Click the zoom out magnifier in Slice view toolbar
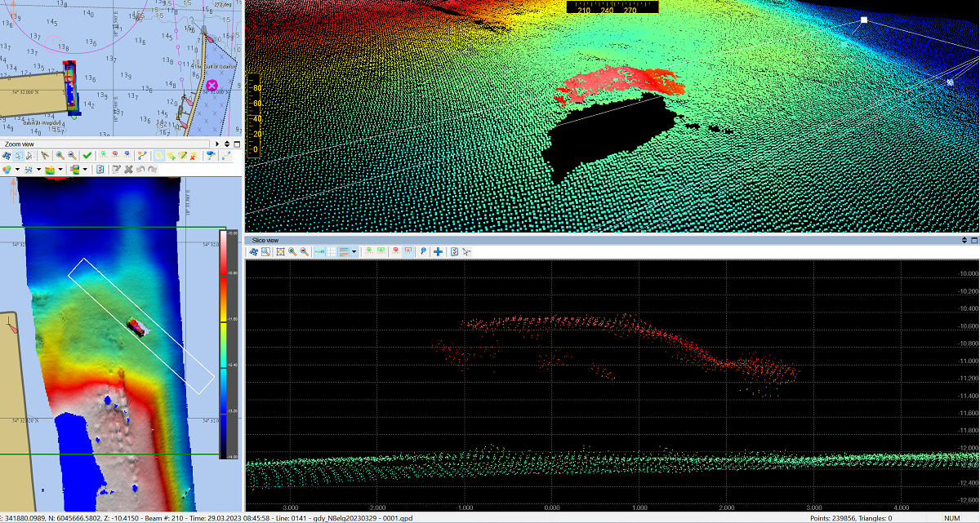Viewport: 980px width, 523px height. coord(304,252)
